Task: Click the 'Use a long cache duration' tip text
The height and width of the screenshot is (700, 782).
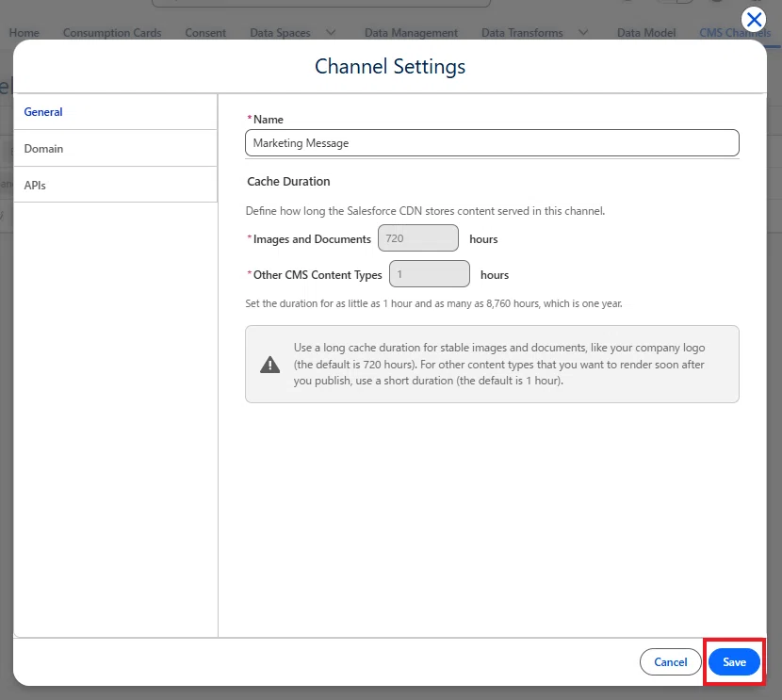Action: (499, 364)
